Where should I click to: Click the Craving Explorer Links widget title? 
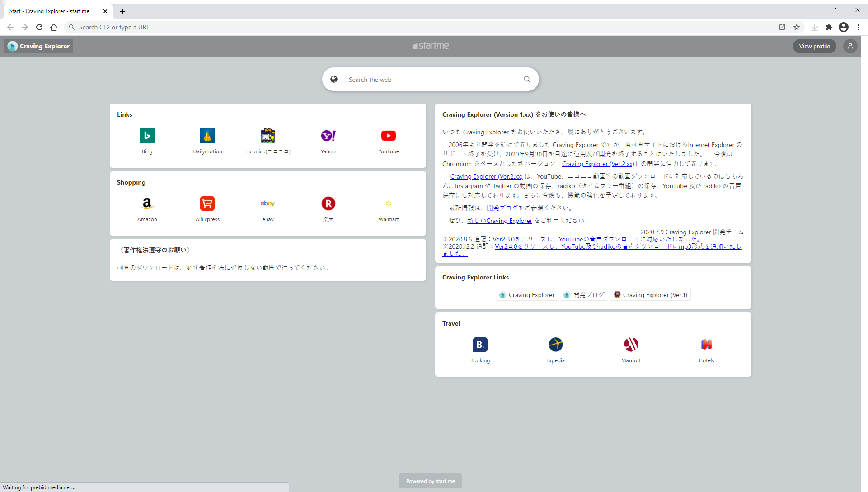click(476, 277)
